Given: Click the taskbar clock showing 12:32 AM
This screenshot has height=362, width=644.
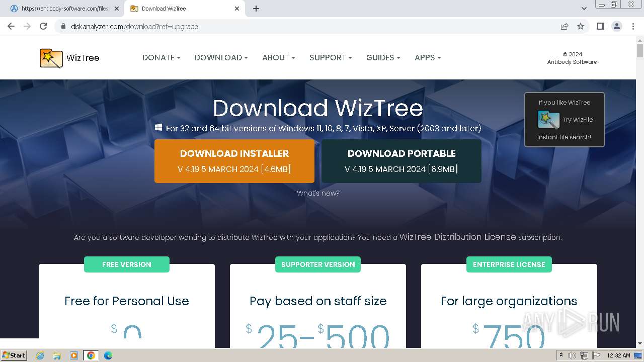Looking at the screenshot, I should tap(618, 355).
